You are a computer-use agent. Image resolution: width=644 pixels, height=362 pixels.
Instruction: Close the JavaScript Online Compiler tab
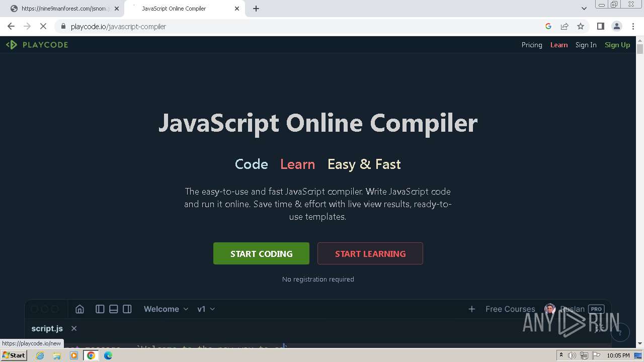237,9
